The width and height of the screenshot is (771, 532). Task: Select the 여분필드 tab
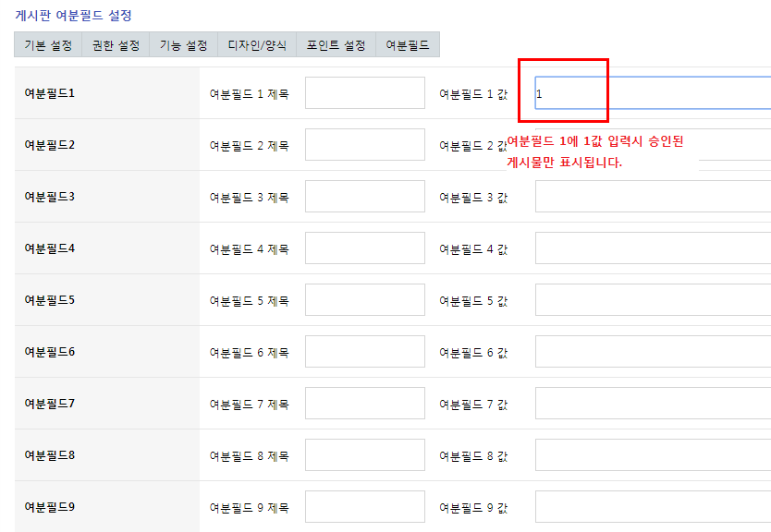click(x=408, y=44)
